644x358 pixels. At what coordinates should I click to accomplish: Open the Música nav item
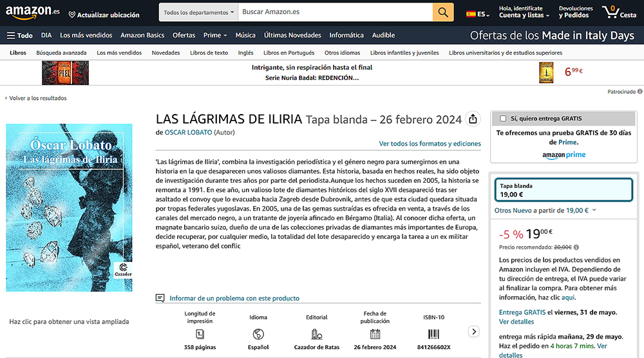coord(245,35)
